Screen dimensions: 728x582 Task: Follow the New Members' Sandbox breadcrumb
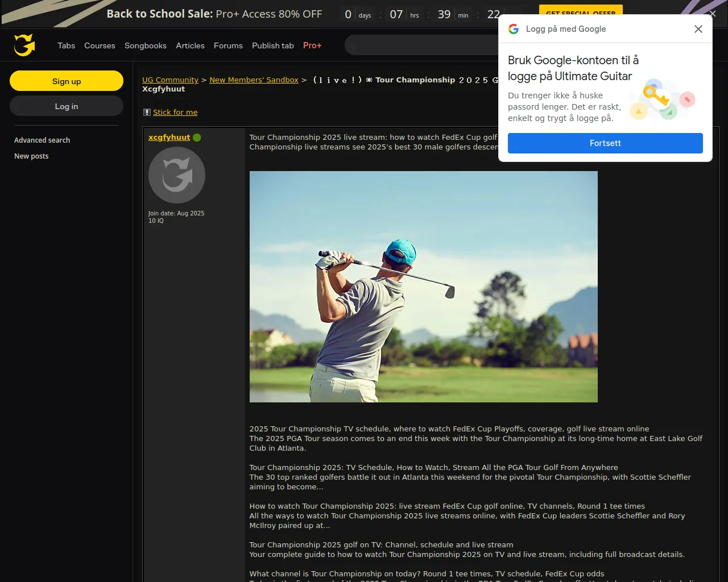coord(254,80)
